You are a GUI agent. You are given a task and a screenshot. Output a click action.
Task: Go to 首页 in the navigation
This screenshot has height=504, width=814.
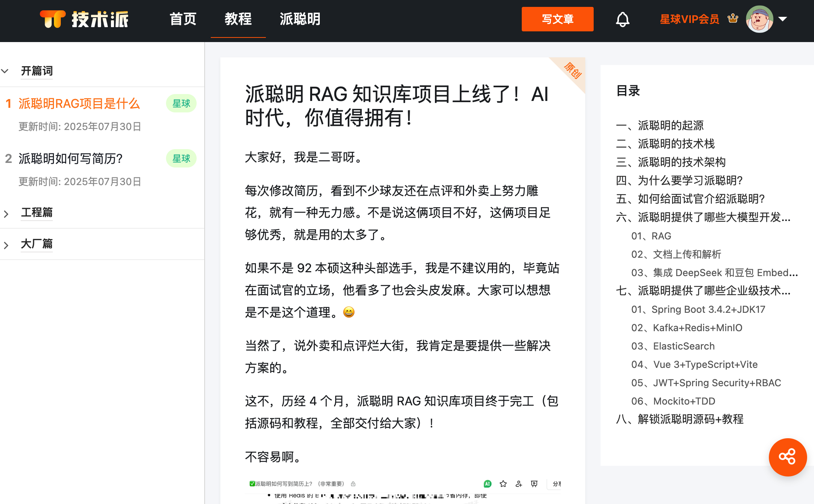coord(183,19)
